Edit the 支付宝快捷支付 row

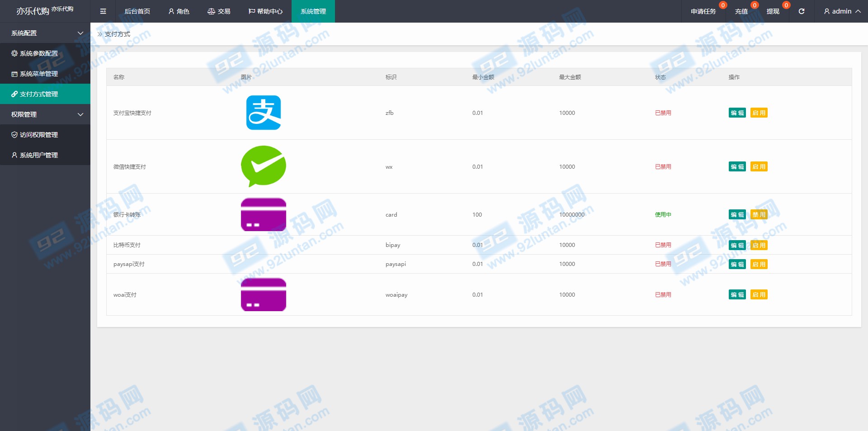[x=737, y=113]
